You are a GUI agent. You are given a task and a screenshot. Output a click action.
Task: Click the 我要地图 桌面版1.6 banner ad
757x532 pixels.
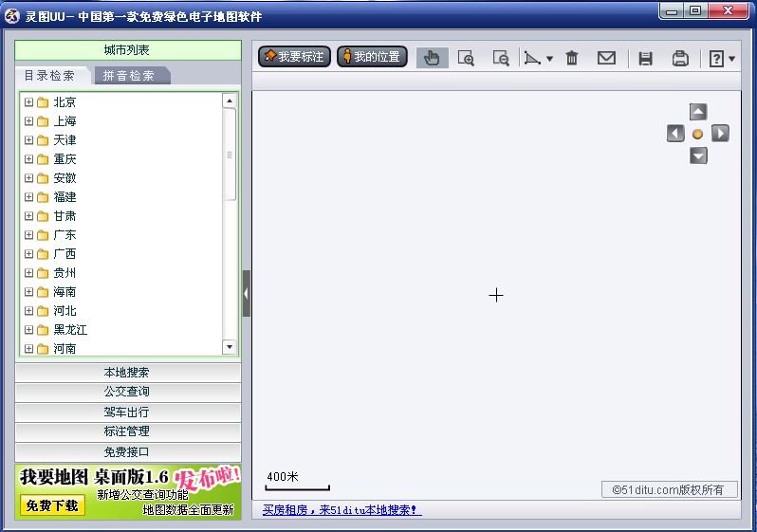(x=128, y=492)
